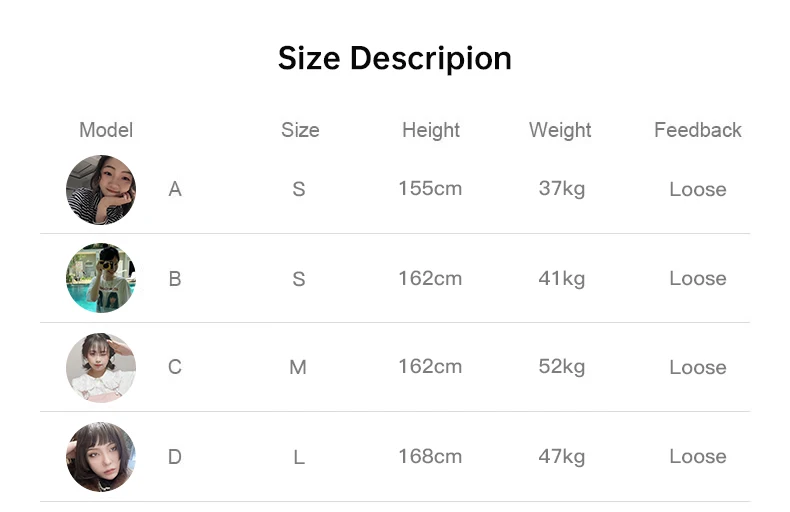This screenshot has height=512, width=790.
Task: Click the Size Descripion heading
Action: pos(395,58)
